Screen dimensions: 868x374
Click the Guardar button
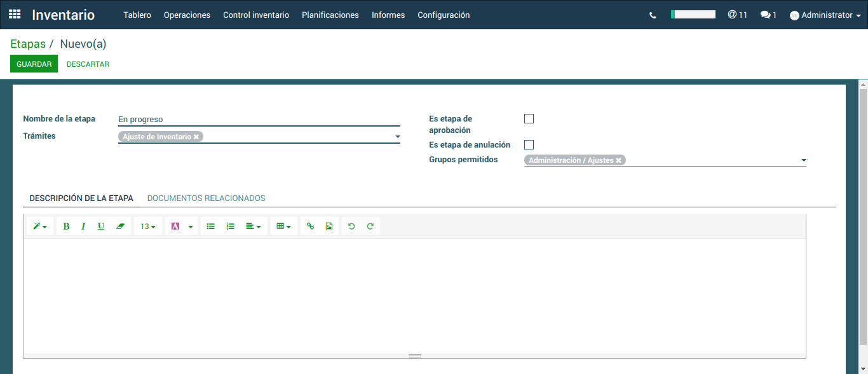[34, 64]
